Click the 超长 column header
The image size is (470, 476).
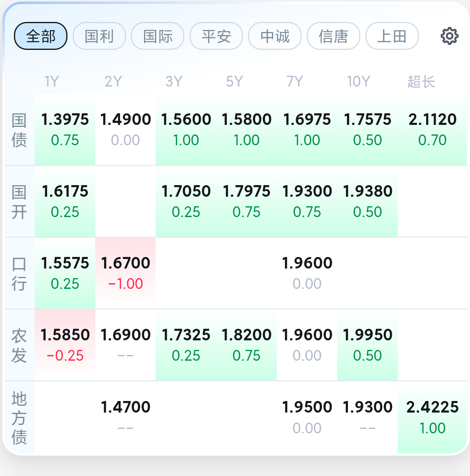click(x=421, y=82)
